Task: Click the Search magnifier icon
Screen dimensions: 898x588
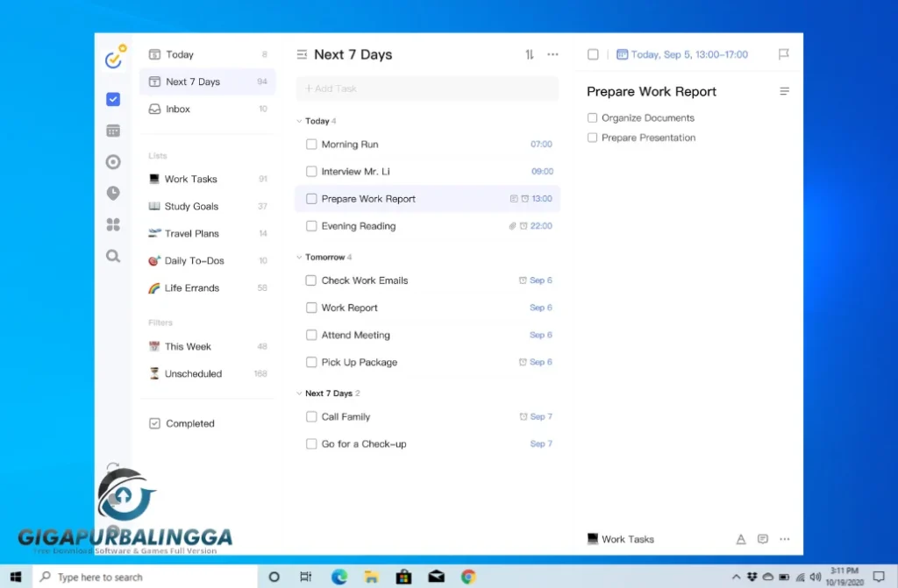Action: click(x=113, y=256)
